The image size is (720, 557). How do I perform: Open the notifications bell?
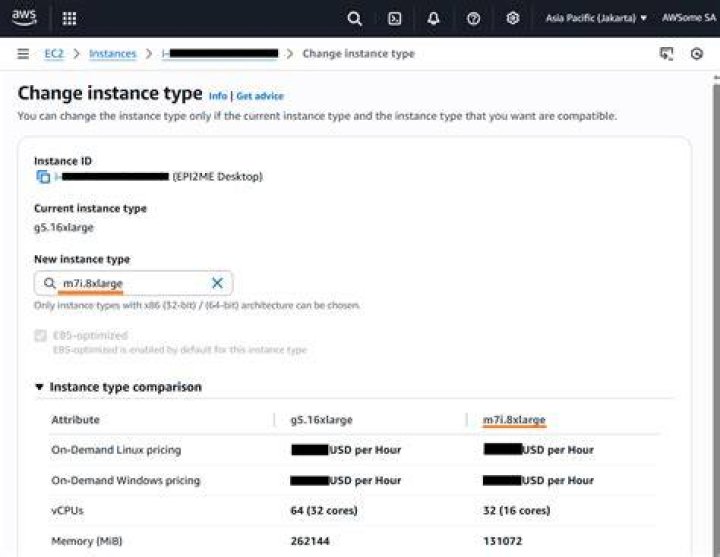[x=433, y=18]
